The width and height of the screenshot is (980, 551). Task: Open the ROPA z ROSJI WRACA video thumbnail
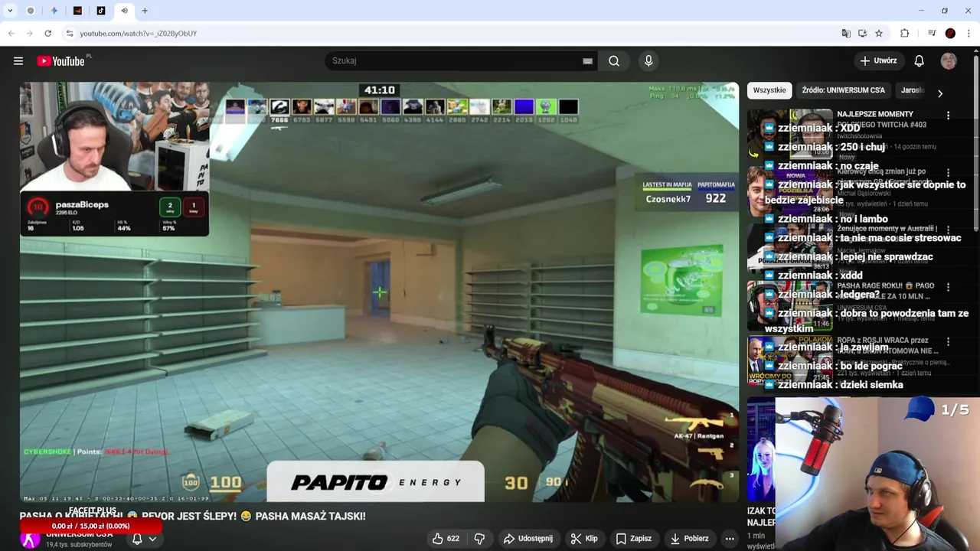pyautogui.click(x=789, y=360)
